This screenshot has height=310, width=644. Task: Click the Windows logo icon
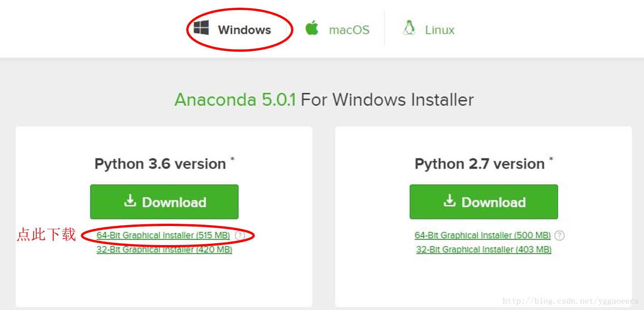(x=201, y=28)
